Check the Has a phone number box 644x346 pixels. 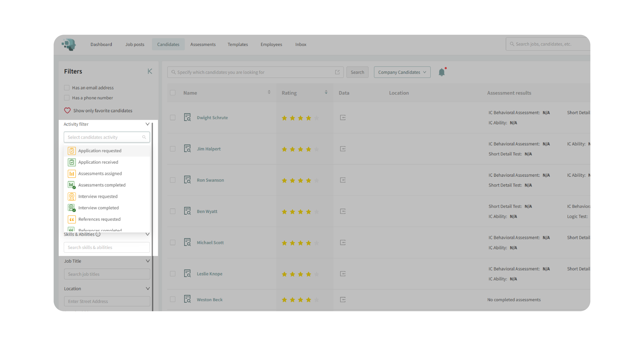67,98
